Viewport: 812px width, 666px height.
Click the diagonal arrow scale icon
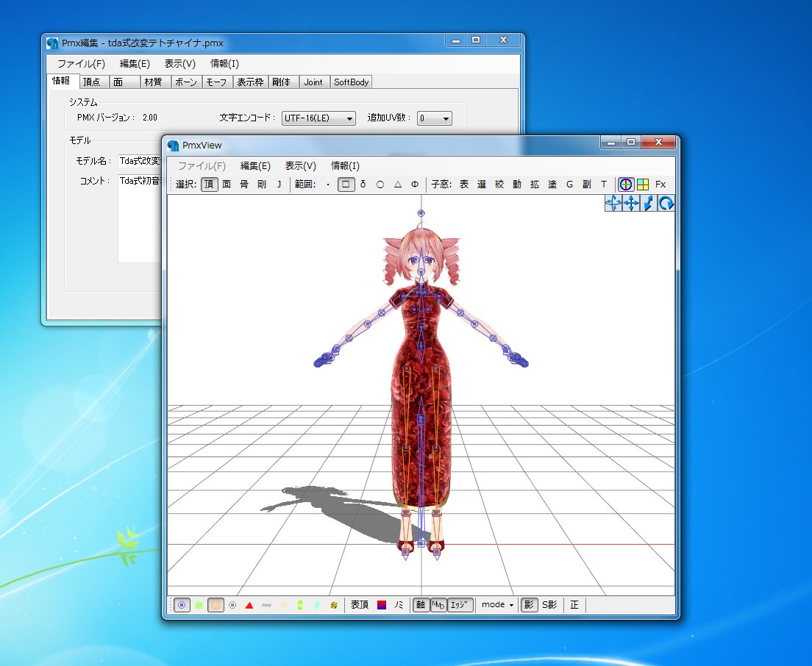tap(649, 203)
